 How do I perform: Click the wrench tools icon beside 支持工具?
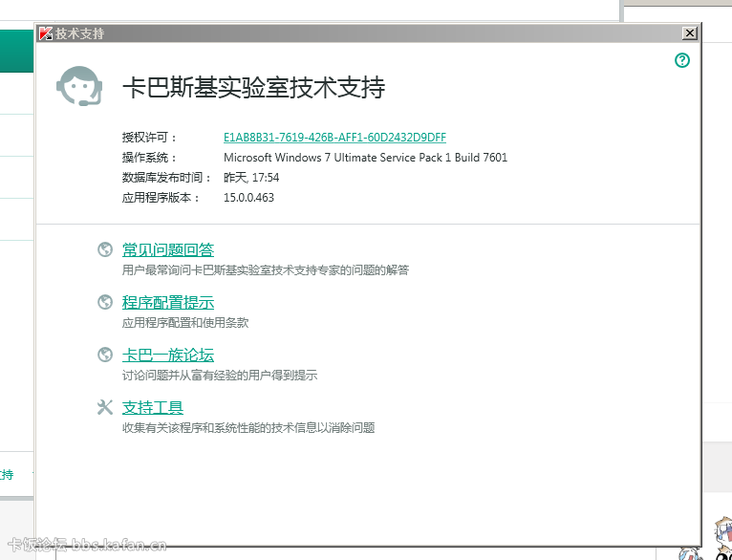pyautogui.click(x=105, y=407)
